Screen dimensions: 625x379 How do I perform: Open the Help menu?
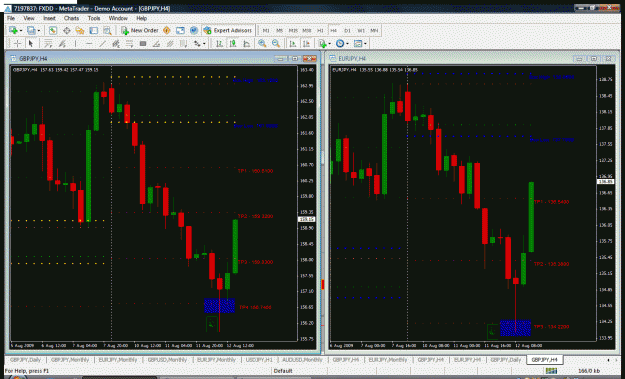coord(142,18)
